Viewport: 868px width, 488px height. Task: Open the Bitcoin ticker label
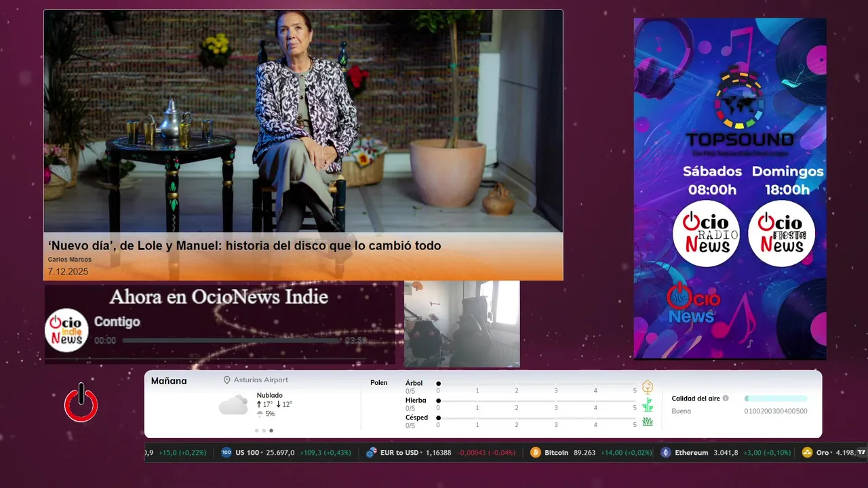(x=556, y=453)
